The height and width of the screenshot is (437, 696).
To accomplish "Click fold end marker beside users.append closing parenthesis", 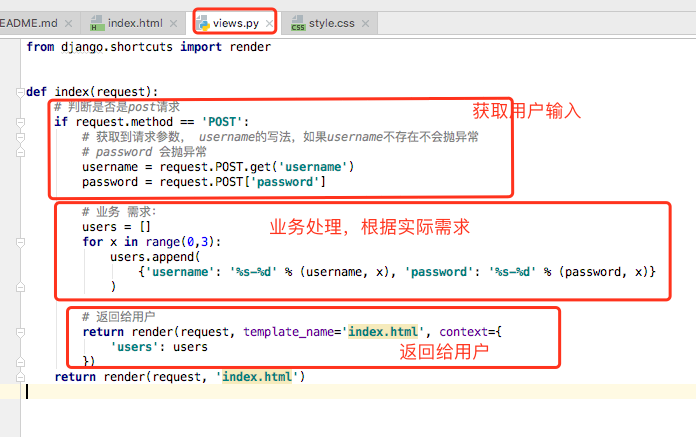I will (20, 287).
